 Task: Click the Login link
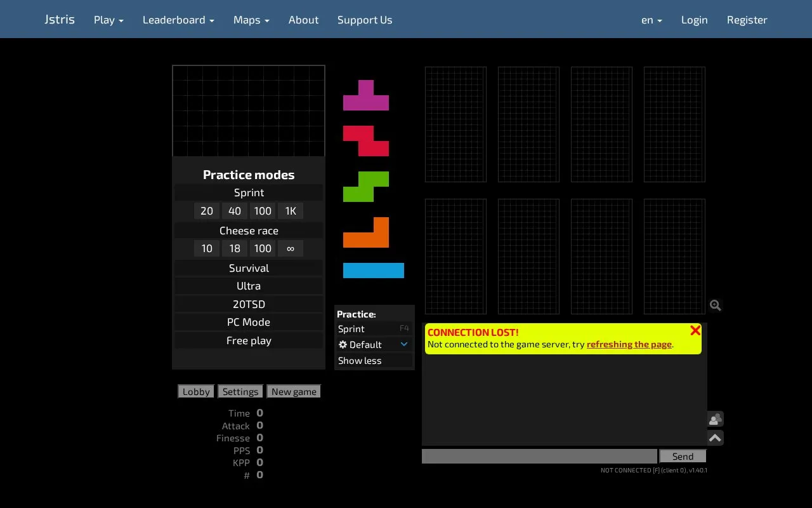[x=695, y=20]
